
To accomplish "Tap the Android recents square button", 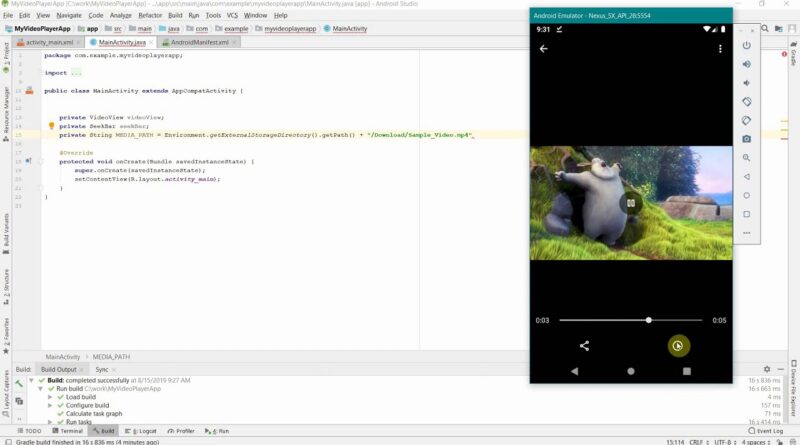I will pyautogui.click(x=687, y=371).
